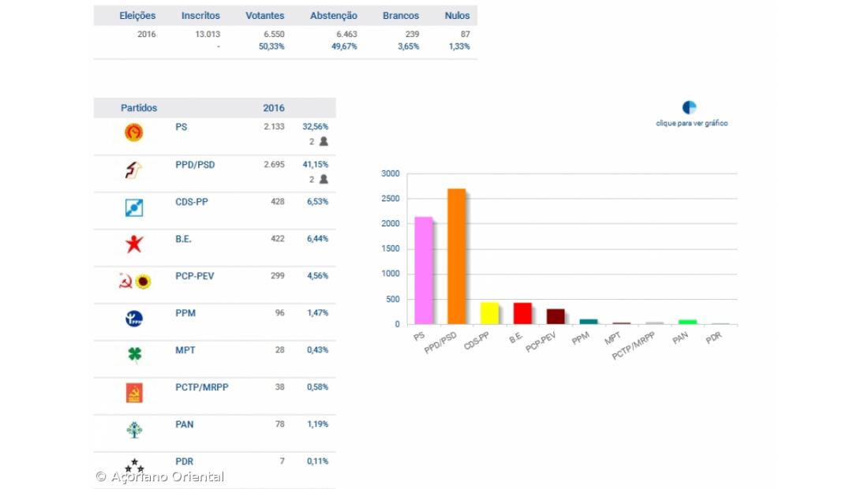Click the pink PS bar in chart
868x489 pixels.
click(x=424, y=271)
